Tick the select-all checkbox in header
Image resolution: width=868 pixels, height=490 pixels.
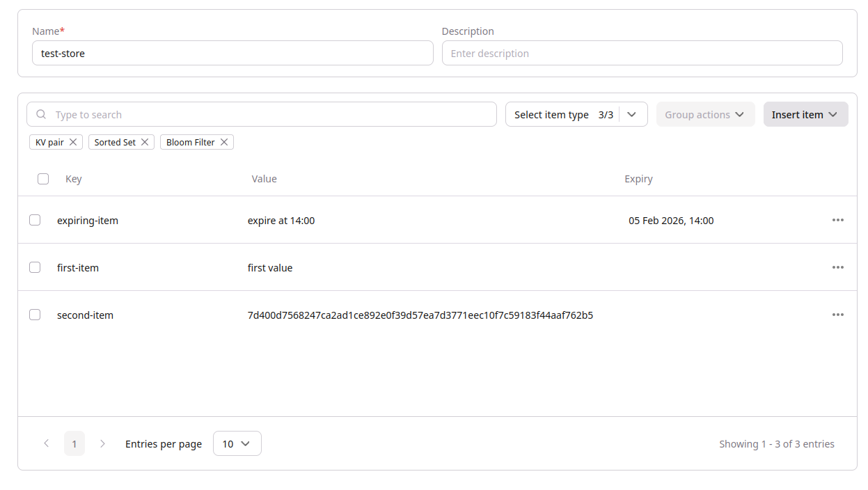pos(43,179)
